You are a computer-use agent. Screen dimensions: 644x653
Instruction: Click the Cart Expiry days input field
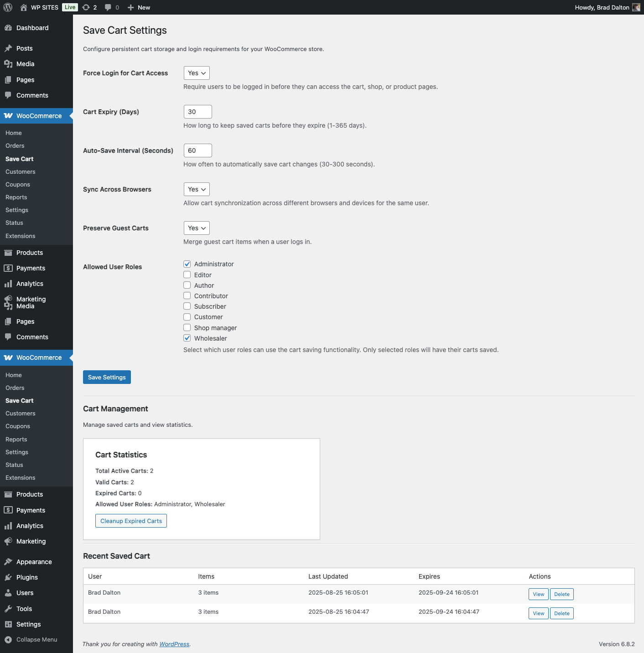(197, 112)
